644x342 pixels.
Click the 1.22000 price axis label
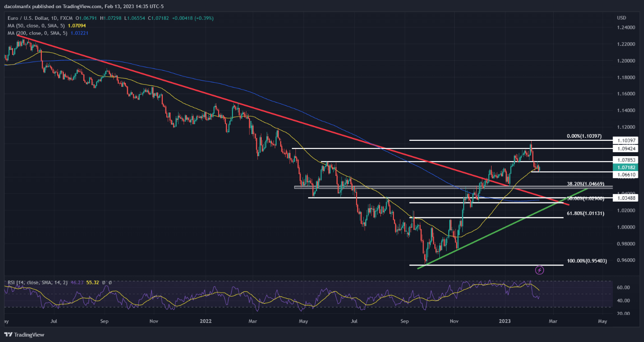(x=625, y=44)
